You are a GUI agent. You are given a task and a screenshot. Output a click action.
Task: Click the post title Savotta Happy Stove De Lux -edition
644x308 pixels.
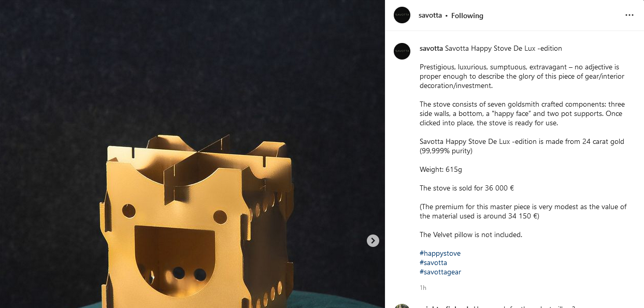coord(503,48)
